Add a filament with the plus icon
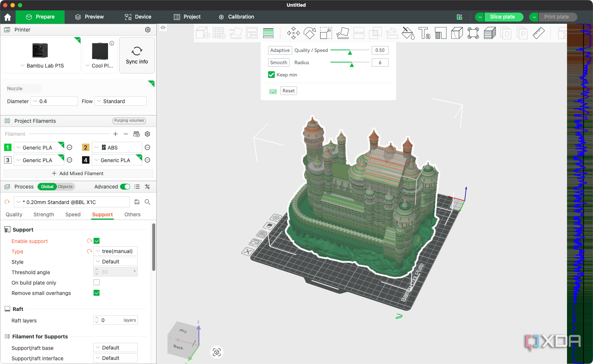This screenshot has height=364, width=593. pos(115,134)
